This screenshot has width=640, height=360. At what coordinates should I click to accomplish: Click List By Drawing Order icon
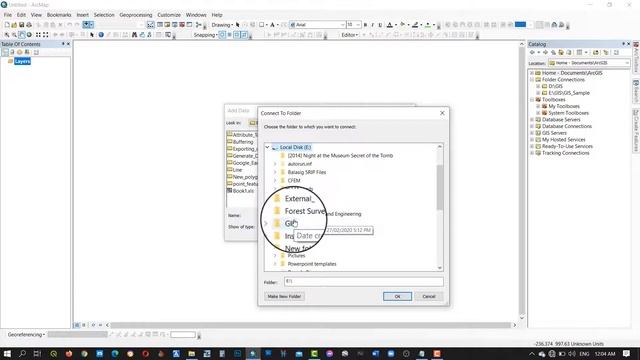(5, 52)
